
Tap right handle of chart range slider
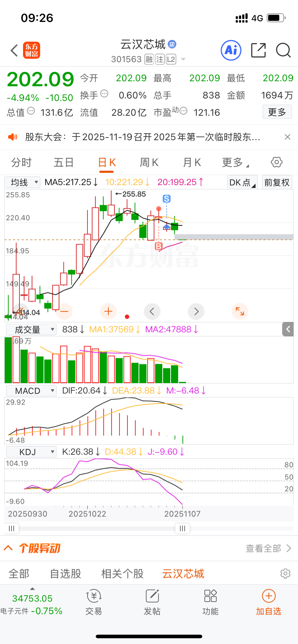click(x=182, y=528)
